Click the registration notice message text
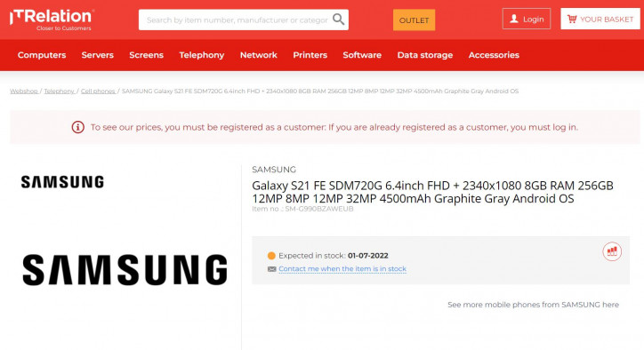This screenshot has height=350, width=644. click(x=334, y=127)
